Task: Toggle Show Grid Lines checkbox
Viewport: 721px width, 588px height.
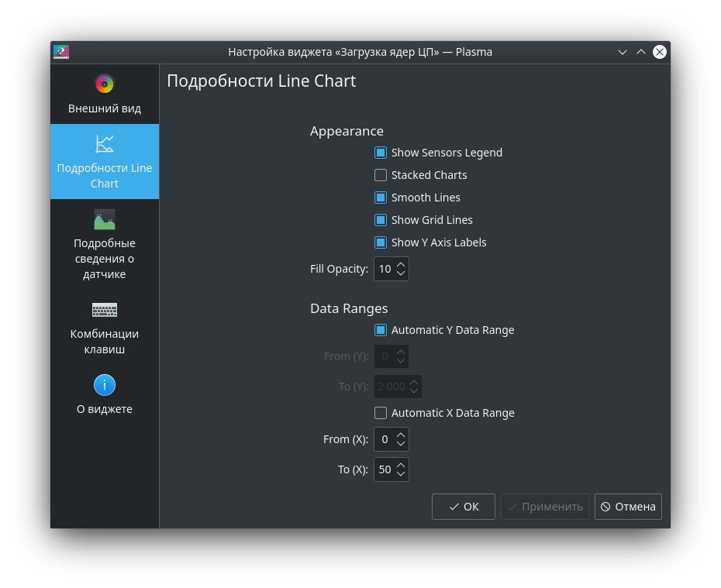Action: [381, 220]
